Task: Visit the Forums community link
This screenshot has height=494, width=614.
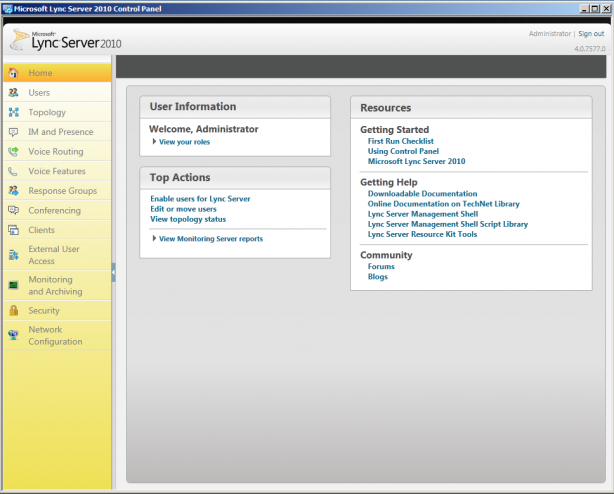Action: 381,267
